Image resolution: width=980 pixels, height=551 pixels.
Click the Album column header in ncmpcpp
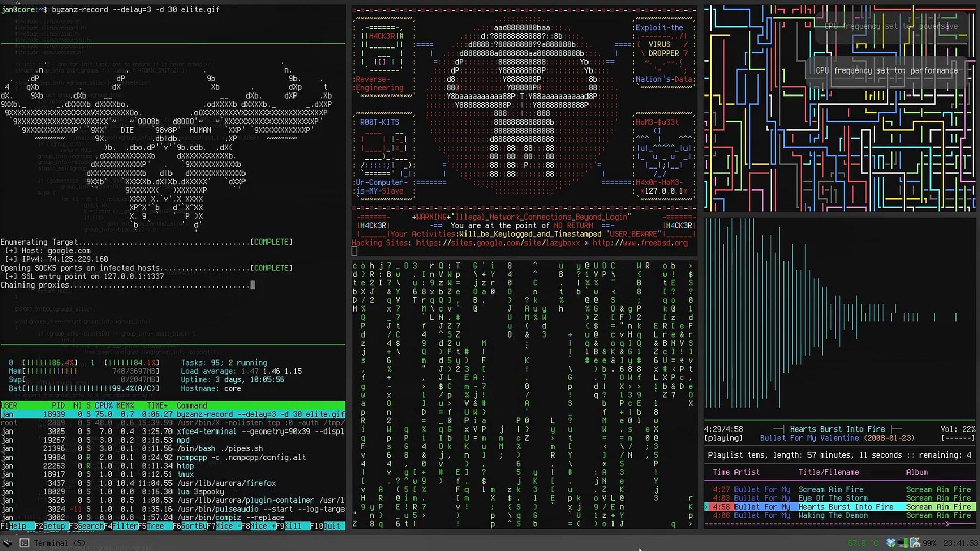click(x=917, y=472)
